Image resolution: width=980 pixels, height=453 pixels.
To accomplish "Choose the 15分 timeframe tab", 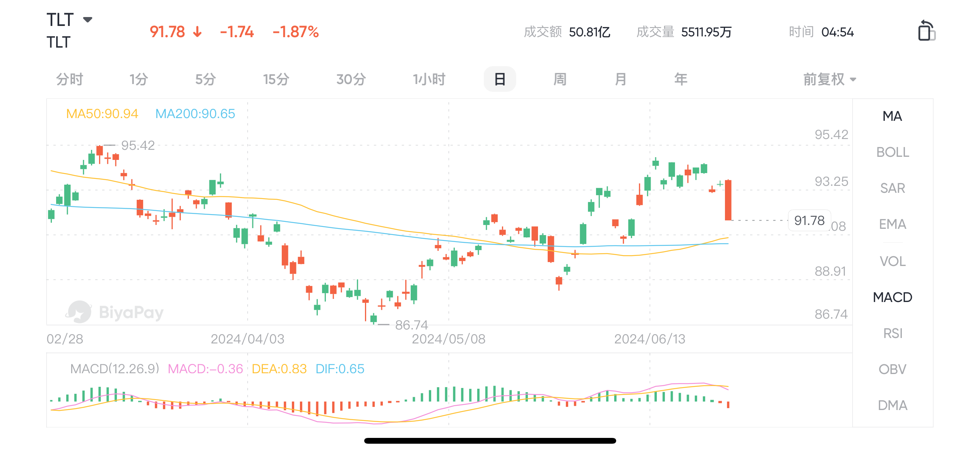I will click(276, 79).
